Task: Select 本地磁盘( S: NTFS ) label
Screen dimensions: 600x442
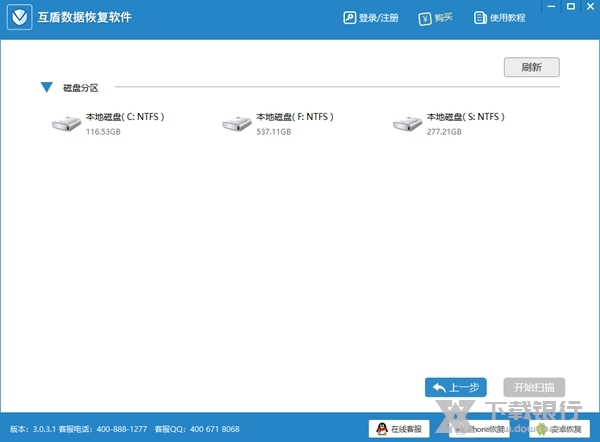Action: coord(466,117)
